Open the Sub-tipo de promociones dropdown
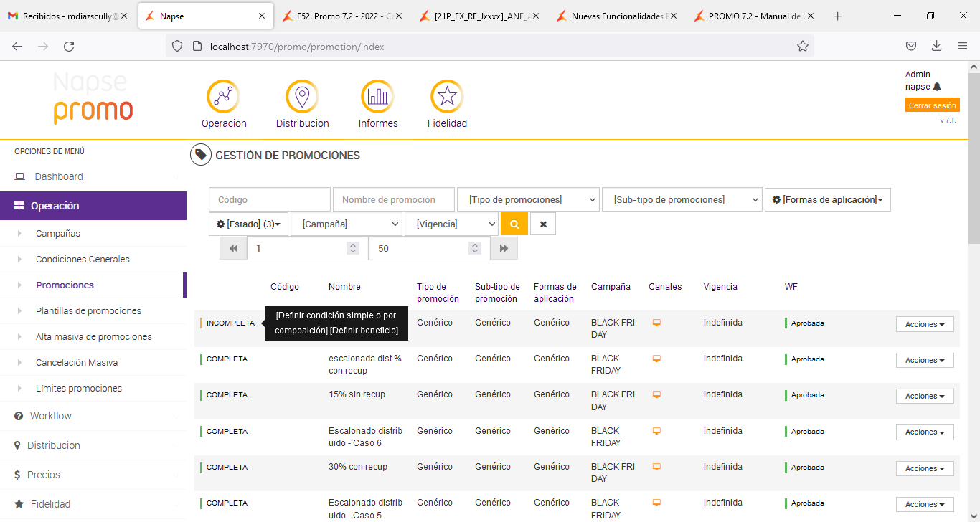The height and width of the screenshot is (522, 980). coord(682,199)
